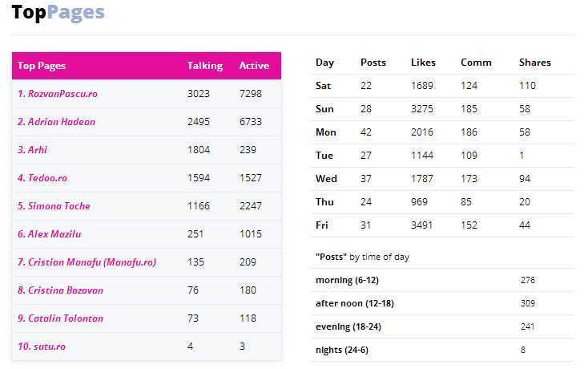Click the TopPages heading

[x=58, y=12]
